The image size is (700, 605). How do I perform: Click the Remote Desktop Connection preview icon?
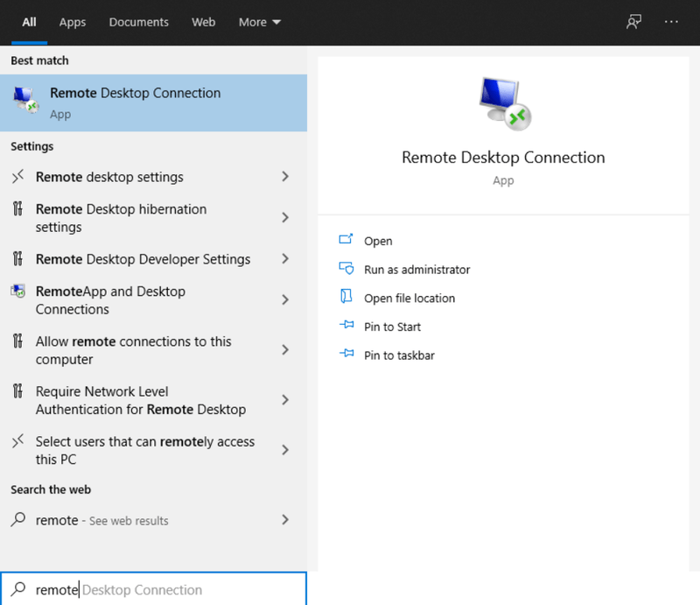coord(503,103)
